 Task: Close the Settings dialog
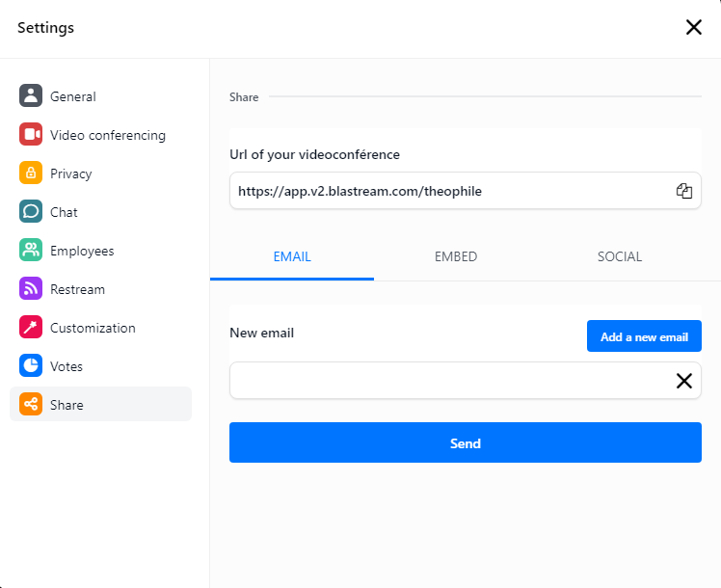tap(693, 27)
